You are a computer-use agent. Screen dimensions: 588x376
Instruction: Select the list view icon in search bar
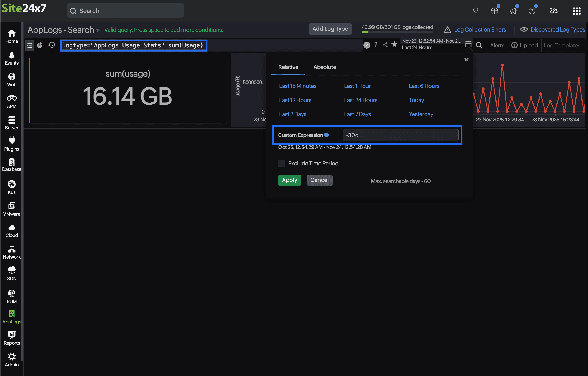pyautogui.click(x=29, y=45)
